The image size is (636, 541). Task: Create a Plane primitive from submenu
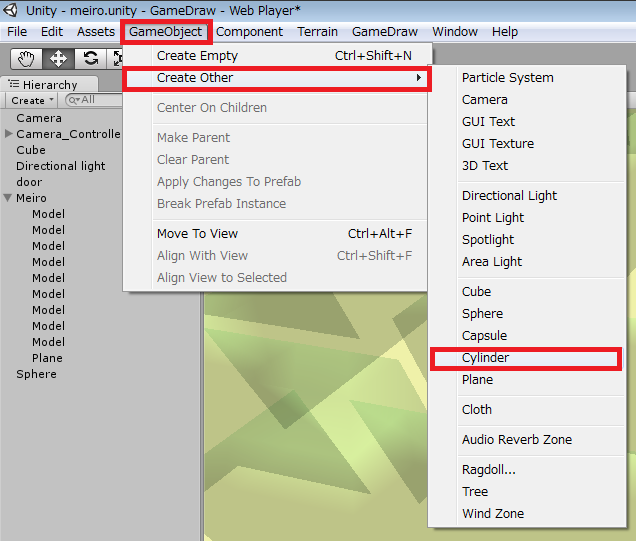click(x=527, y=380)
